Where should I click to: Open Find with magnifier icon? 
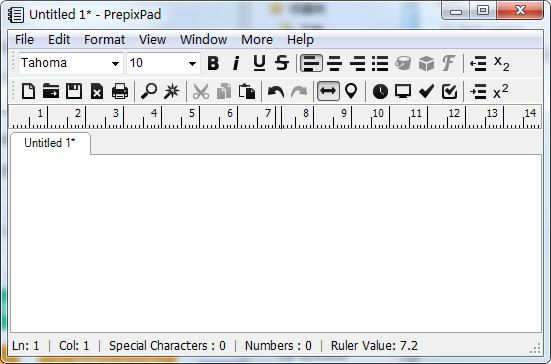(149, 91)
